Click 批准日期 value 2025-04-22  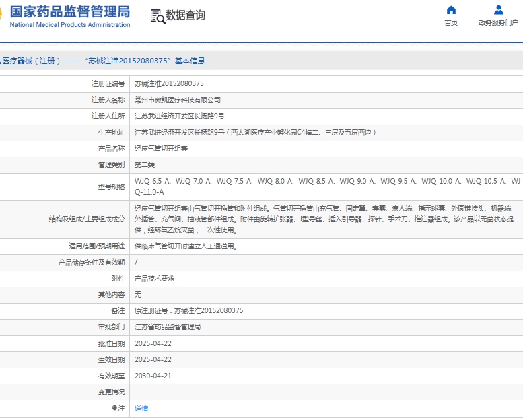pos(153,343)
